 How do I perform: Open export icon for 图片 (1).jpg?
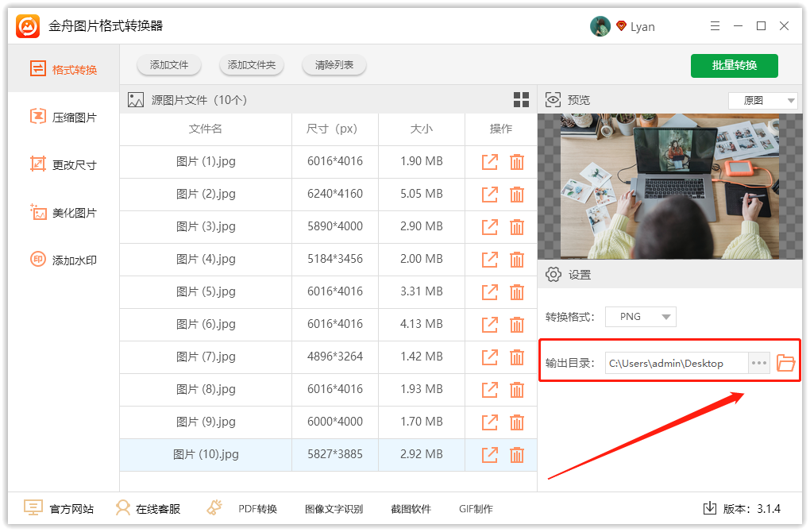[490, 162]
